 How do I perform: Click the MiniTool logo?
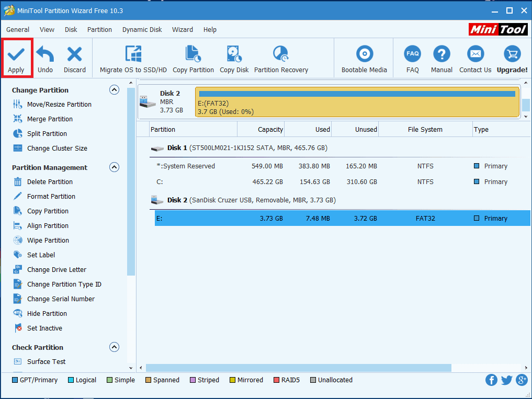click(498, 29)
